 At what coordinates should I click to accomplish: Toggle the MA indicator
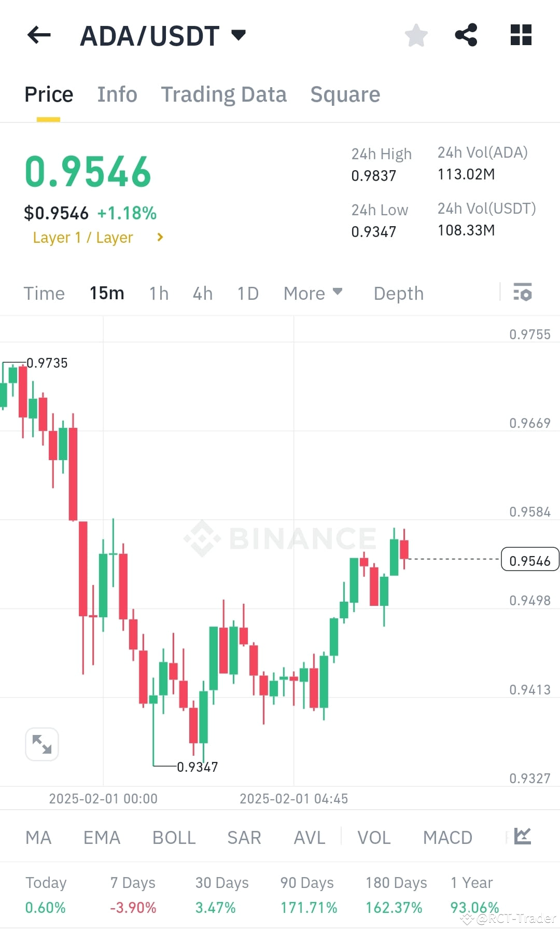coord(38,837)
